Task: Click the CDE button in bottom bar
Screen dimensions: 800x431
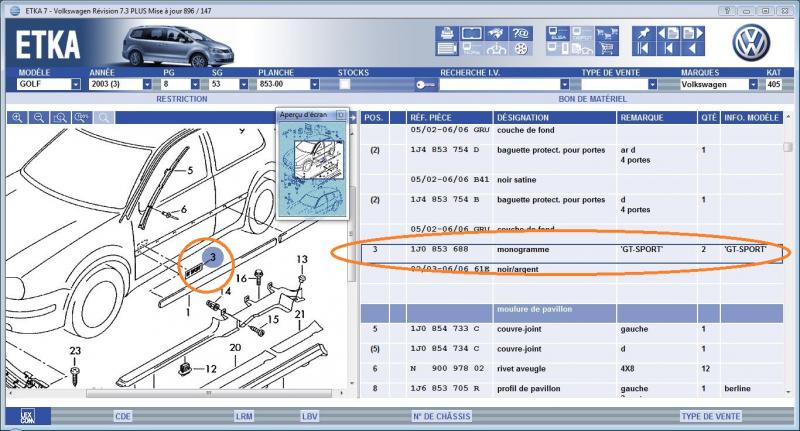Action: pyautogui.click(x=122, y=416)
